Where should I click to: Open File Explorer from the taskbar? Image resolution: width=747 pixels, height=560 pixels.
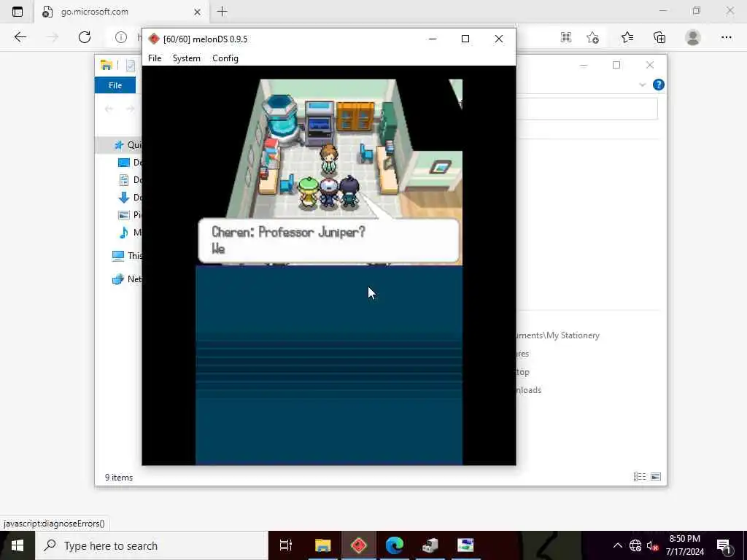pyautogui.click(x=322, y=545)
